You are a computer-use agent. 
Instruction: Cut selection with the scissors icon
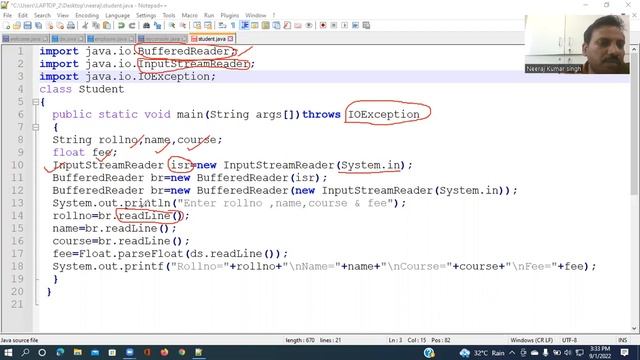point(85,25)
